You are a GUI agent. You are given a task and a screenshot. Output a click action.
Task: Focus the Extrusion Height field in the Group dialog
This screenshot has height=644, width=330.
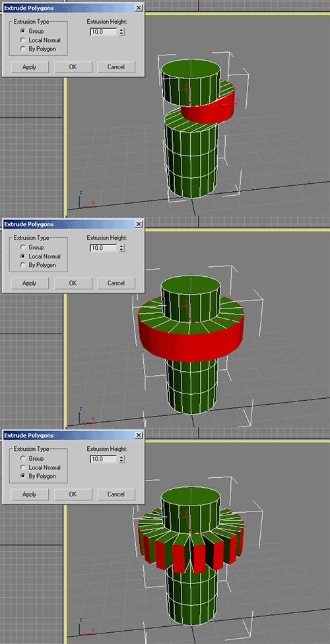(104, 32)
